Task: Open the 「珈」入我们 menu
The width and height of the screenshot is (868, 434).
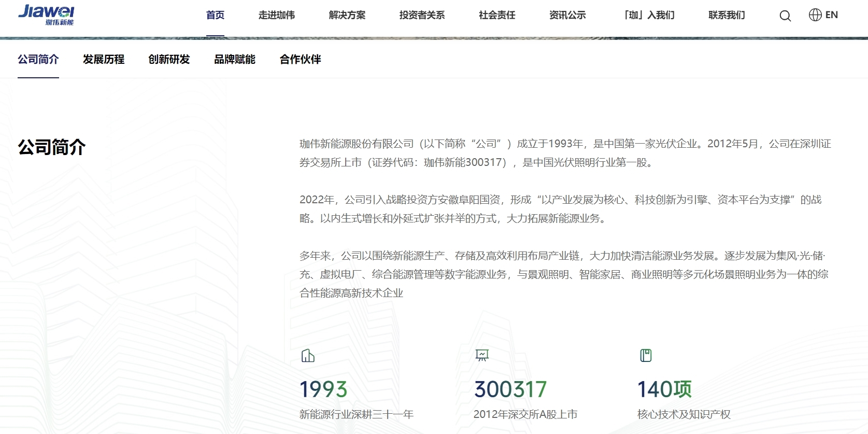Action: click(648, 15)
